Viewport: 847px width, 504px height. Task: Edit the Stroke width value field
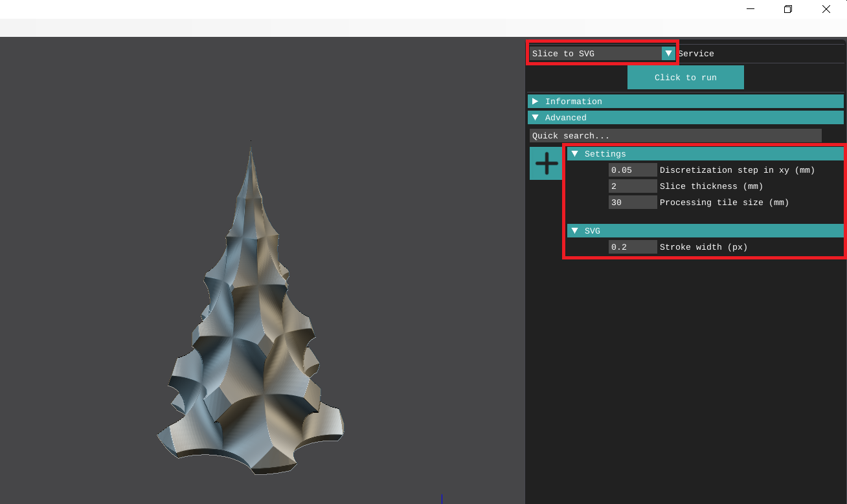click(x=633, y=247)
